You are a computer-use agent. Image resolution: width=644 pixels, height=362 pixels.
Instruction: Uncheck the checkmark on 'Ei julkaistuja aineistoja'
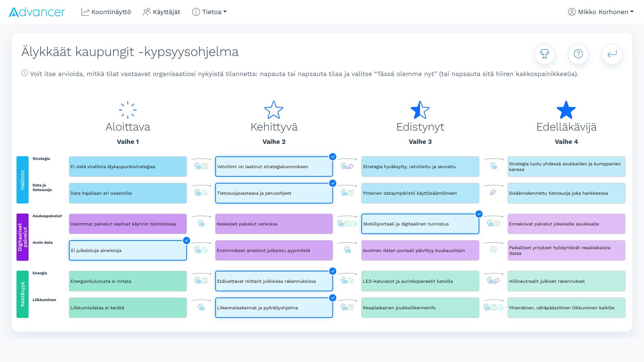[x=186, y=241]
